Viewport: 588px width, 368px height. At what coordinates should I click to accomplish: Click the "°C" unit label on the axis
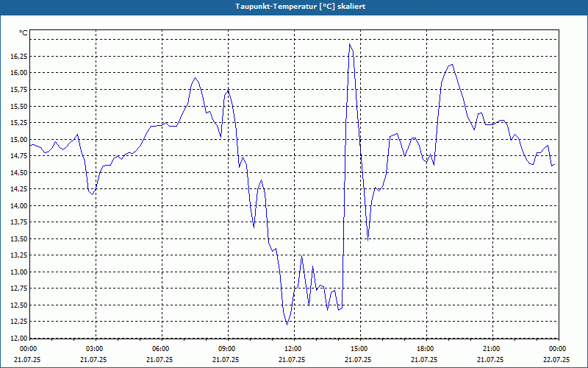pos(23,33)
